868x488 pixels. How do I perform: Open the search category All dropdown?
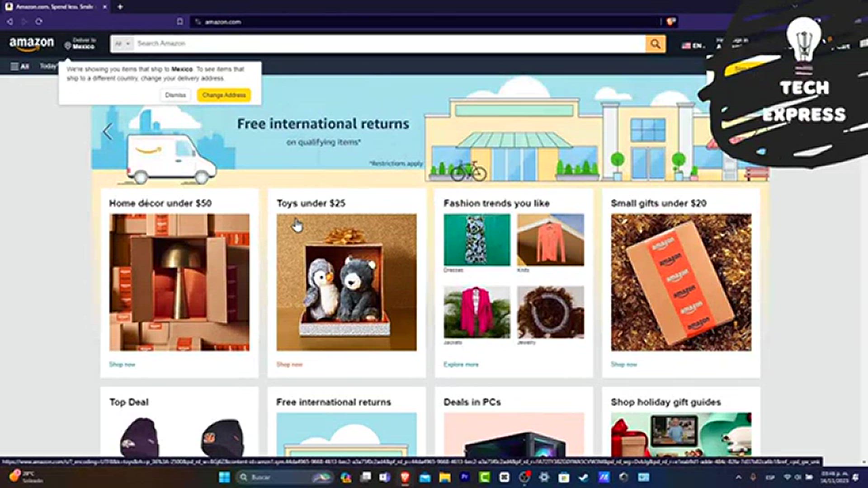[122, 43]
